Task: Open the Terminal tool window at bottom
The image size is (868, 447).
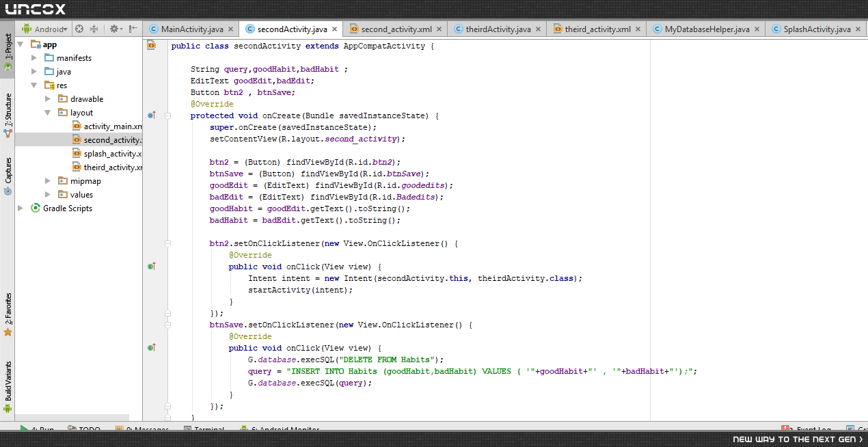Action: [203, 430]
